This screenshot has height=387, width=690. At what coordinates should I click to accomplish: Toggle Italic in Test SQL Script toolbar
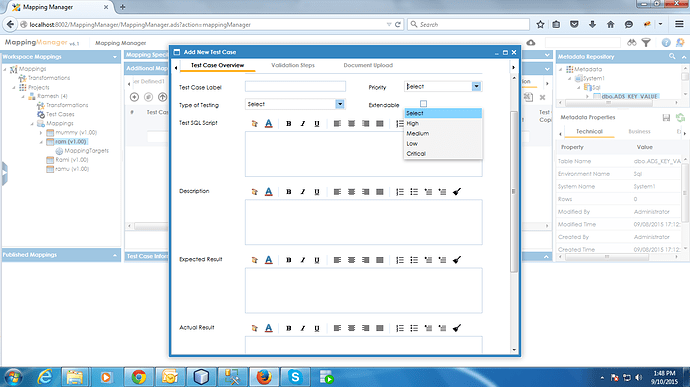pos(303,124)
